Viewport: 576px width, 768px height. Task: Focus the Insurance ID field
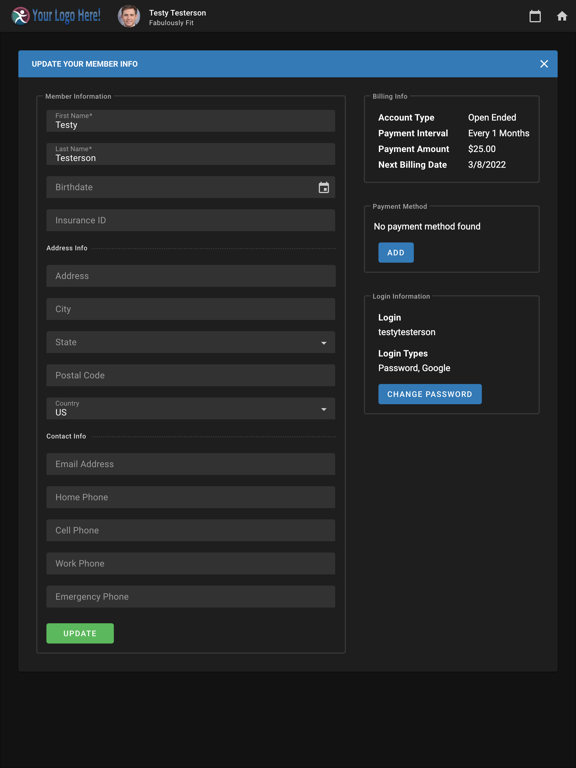191,220
